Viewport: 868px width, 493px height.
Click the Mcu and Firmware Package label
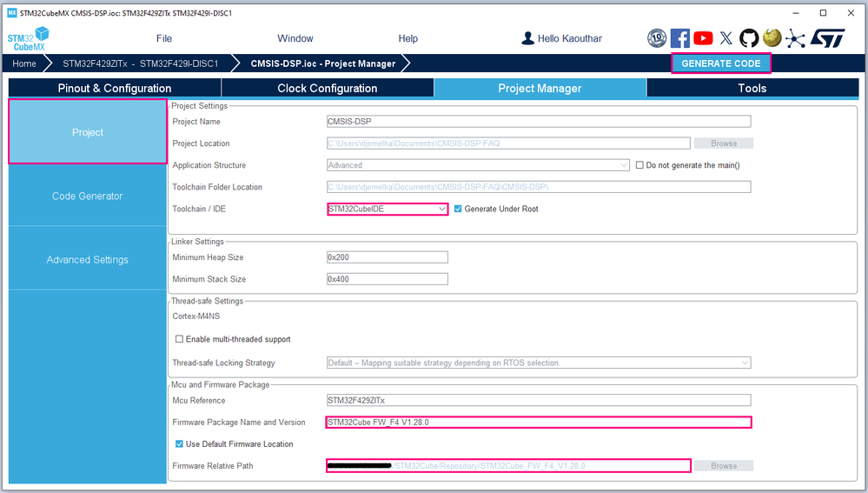(x=221, y=384)
